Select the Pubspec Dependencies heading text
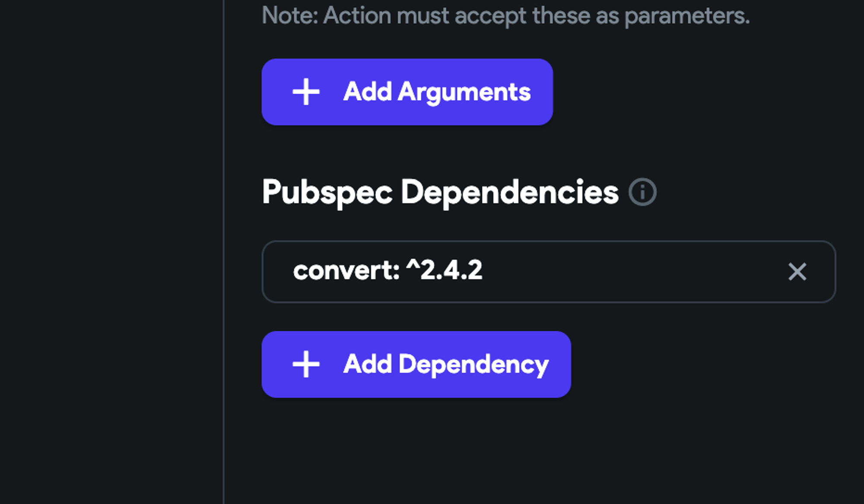Image resolution: width=864 pixels, height=504 pixels. [x=440, y=192]
